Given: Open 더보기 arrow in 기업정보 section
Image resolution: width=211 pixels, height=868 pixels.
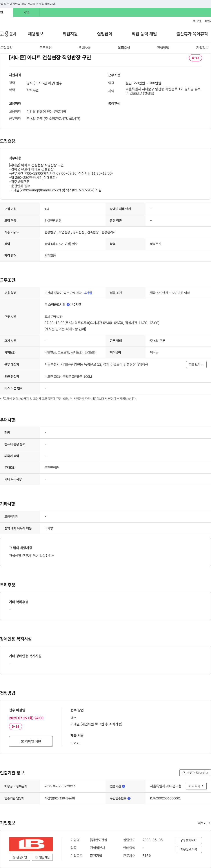Looking at the screenshot, I should pos(204,823).
